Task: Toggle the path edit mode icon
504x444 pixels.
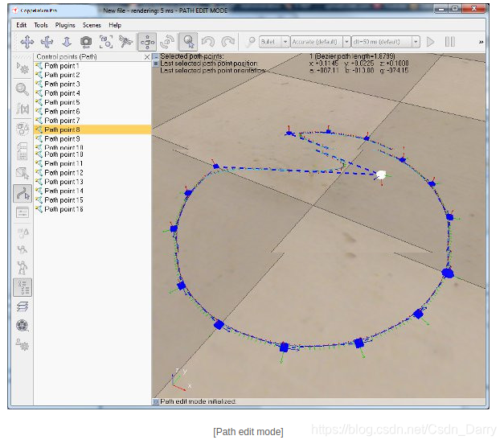Action: click(x=23, y=193)
